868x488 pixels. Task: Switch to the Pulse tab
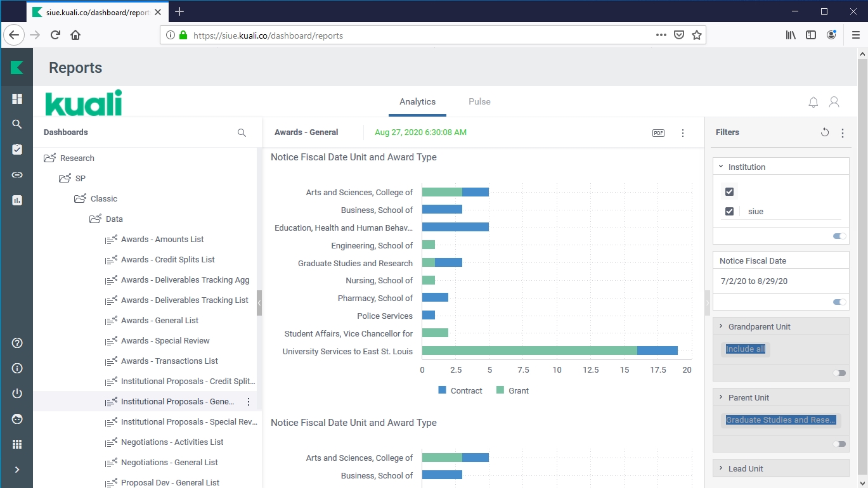pyautogui.click(x=479, y=102)
